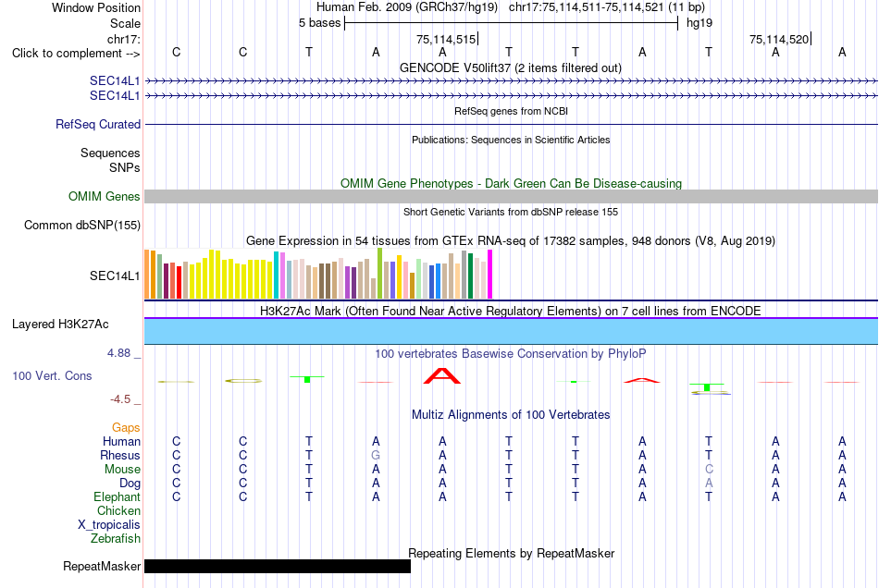
Task: Select the 'Mouse' species row label
Action: pos(122,470)
